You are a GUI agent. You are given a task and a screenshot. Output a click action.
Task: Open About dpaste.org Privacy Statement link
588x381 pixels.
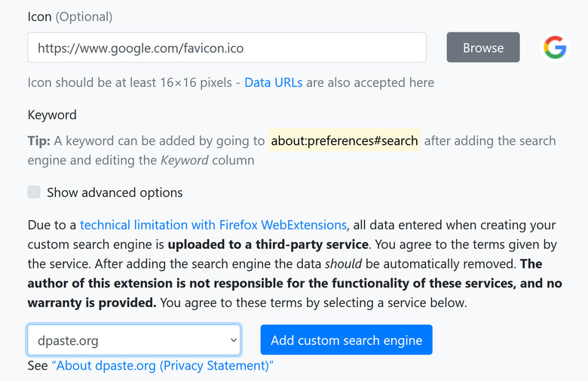coord(162,366)
